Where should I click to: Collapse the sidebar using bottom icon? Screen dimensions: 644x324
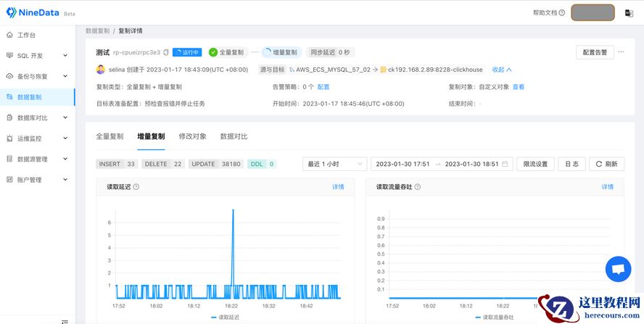point(65,320)
